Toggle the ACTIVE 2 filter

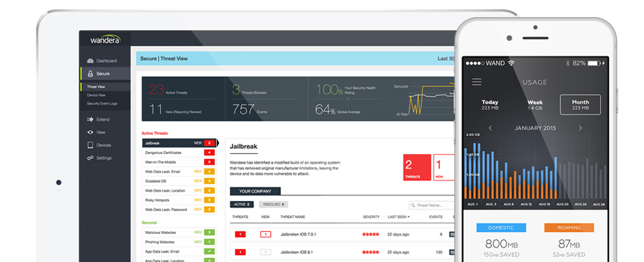tap(242, 204)
